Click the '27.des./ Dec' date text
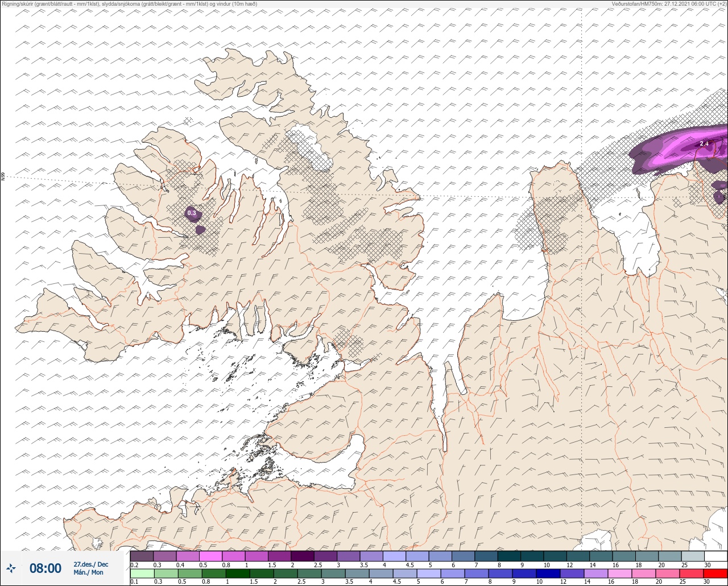This screenshot has height=586, width=728. 90,564
